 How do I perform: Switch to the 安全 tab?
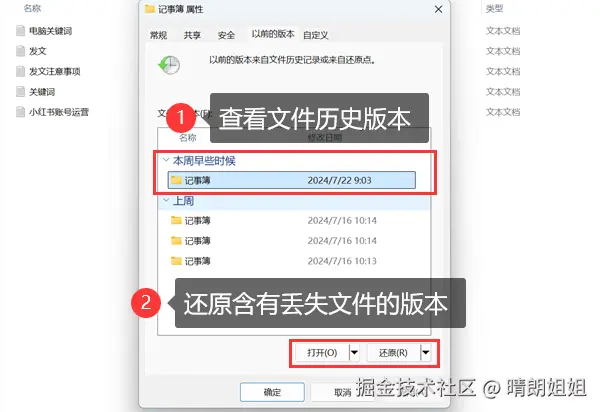[x=226, y=35]
